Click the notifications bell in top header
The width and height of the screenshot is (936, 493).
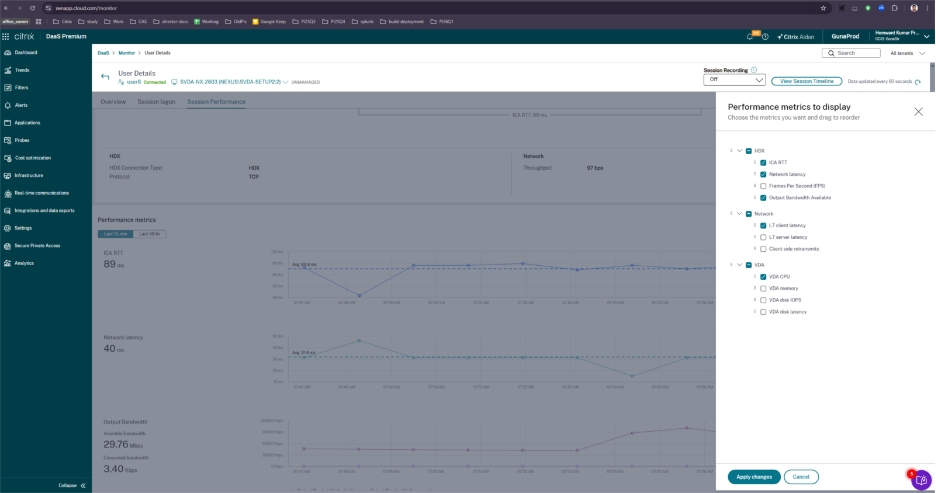pyautogui.click(x=750, y=36)
